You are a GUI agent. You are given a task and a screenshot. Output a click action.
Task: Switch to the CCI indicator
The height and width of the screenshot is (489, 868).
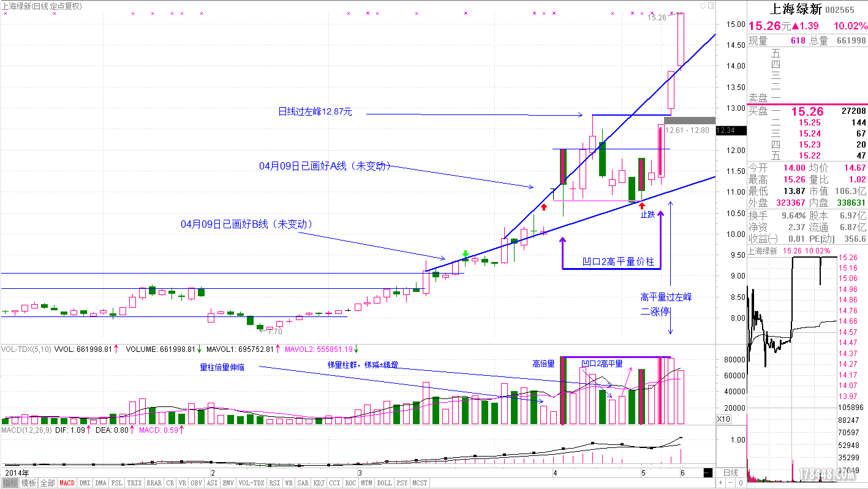[x=334, y=483]
